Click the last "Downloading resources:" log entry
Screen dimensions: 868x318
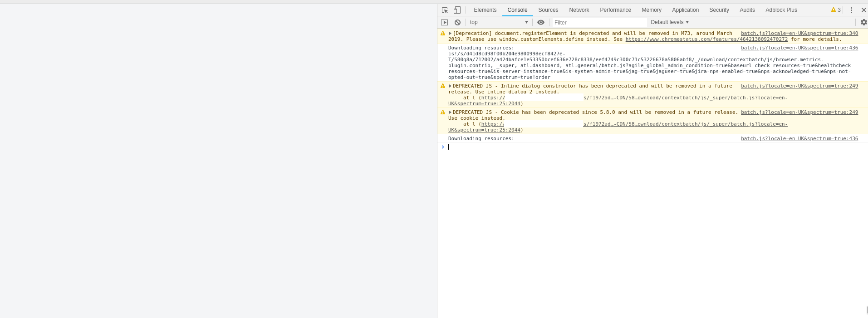(x=481, y=139)
